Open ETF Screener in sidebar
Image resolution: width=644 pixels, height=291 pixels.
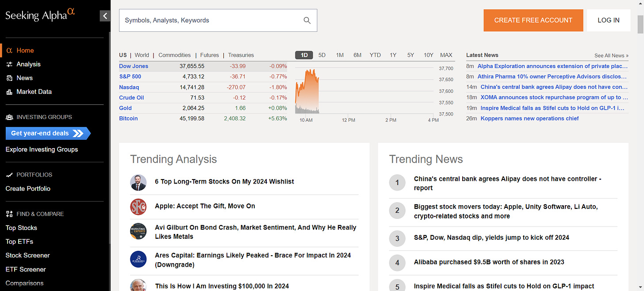coord(26,269)
